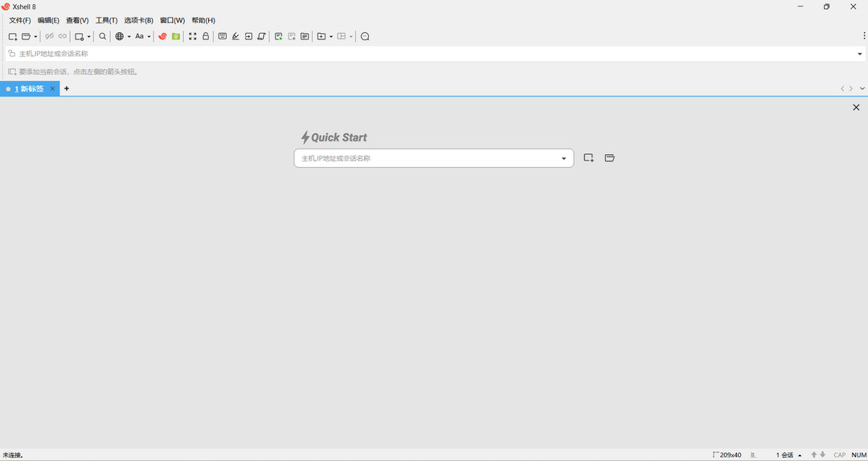Click the new session toolbar icon
This screenshot has height=461, width=868.
click(x=13, y=36)
